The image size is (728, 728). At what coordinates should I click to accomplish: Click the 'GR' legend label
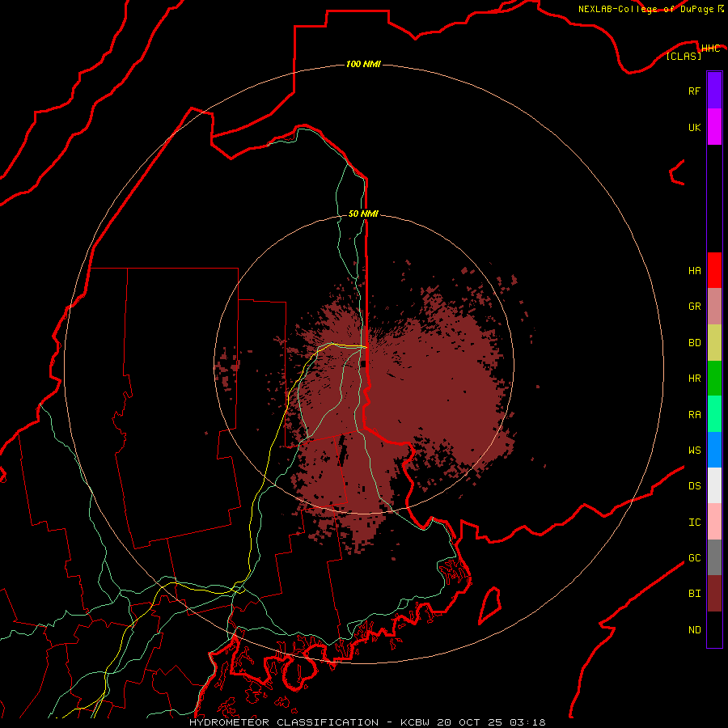[x=694, y=307]
